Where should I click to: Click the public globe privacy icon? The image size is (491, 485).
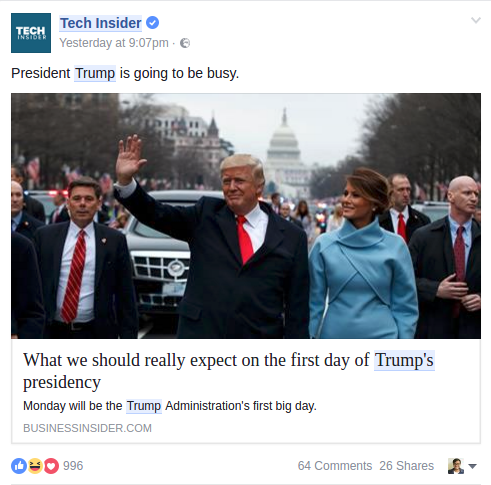pyautogui.click(x=185, y=43)
